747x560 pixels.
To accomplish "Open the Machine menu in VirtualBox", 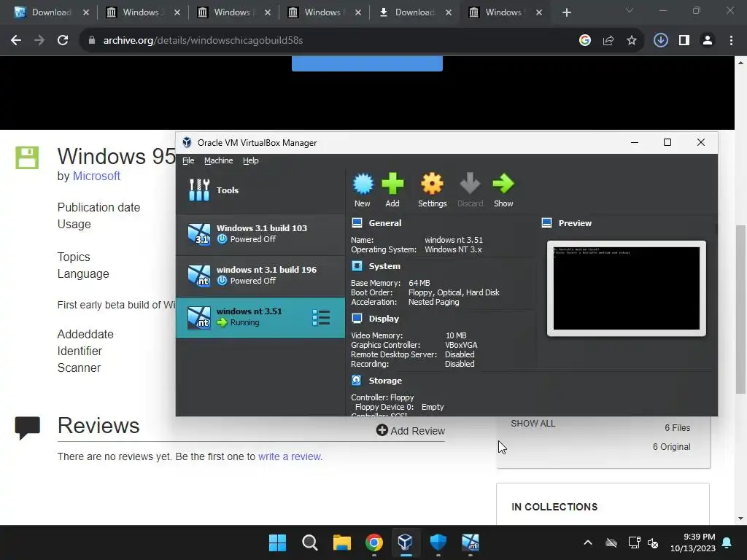I will point(219,160).
